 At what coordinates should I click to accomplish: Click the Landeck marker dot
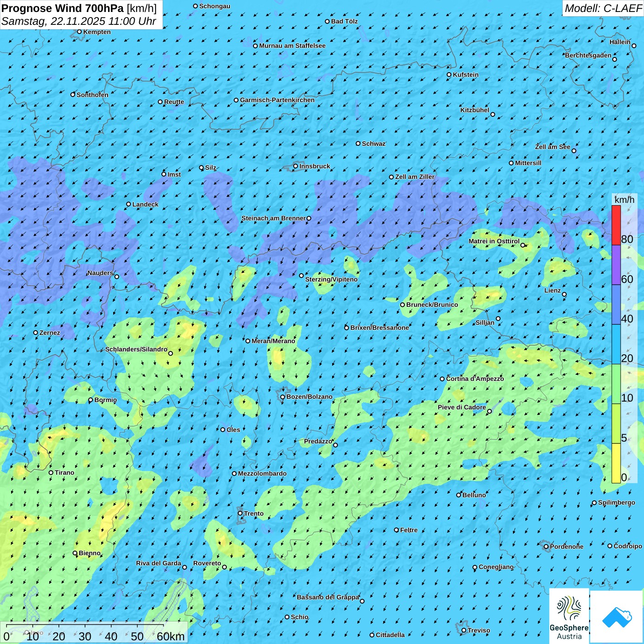(x=129, y=204)
